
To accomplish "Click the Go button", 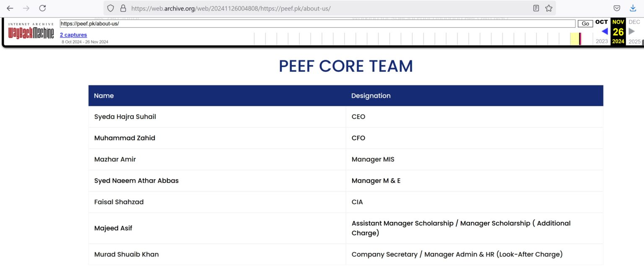I will pyautogui.click(x=585, y=24).
